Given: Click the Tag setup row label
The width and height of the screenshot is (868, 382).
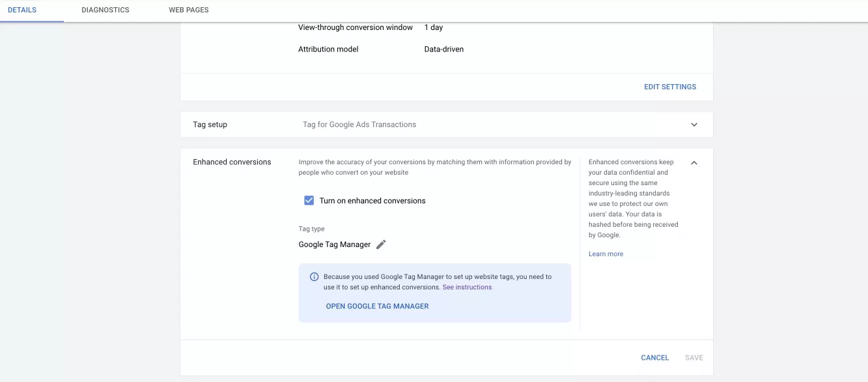Looking at the screenshot, I should click(x=210, y=125).
